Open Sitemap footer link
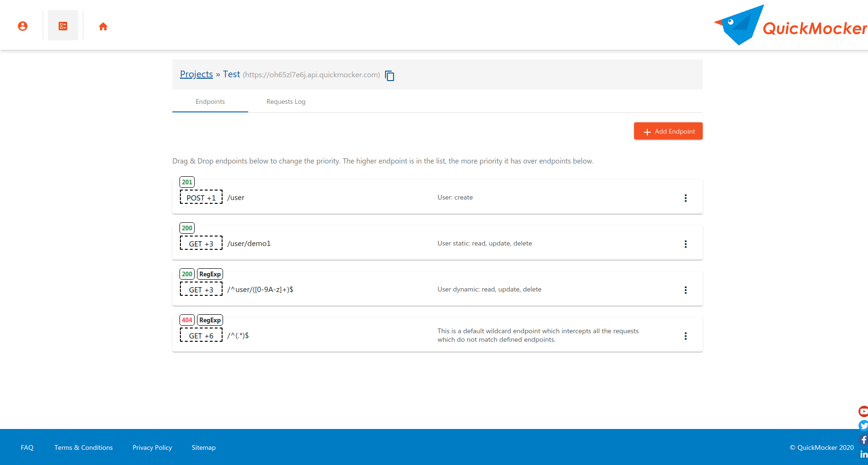 (204, 447)
